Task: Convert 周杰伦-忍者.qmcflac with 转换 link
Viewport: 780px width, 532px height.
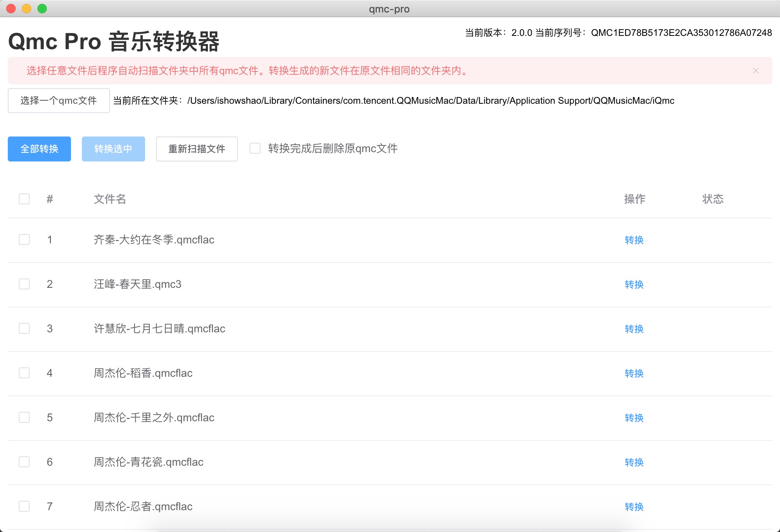Action: click(634, 507)
